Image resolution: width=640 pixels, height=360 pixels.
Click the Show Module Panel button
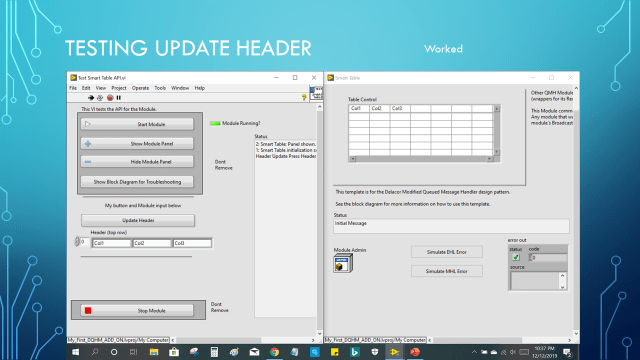point(137,144)
